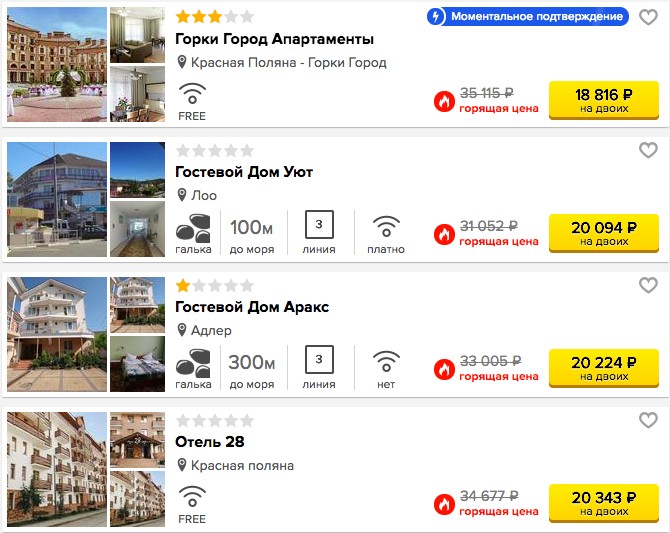The width and height of the screenshot is (670, 533).
Task: Choose the 20 094 ₽ на двоих button
Action: point(604,233)
